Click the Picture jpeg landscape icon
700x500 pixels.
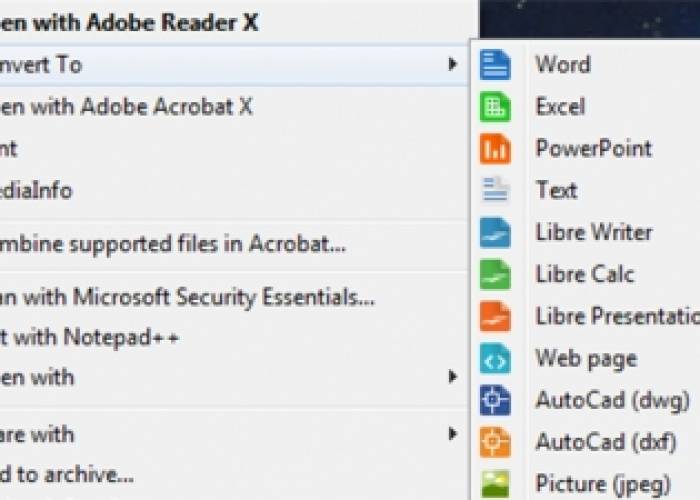pos(495,484)
